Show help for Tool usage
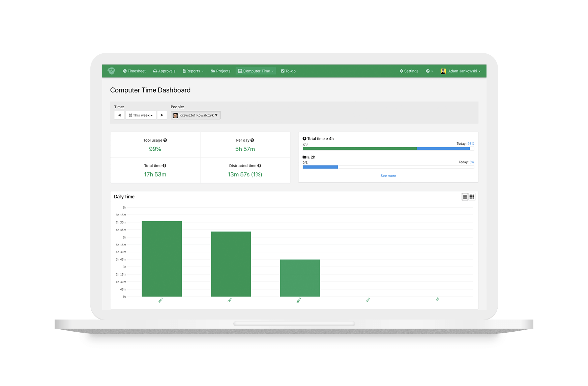Viewport: 588px width, 386px height. click(165, 140)
